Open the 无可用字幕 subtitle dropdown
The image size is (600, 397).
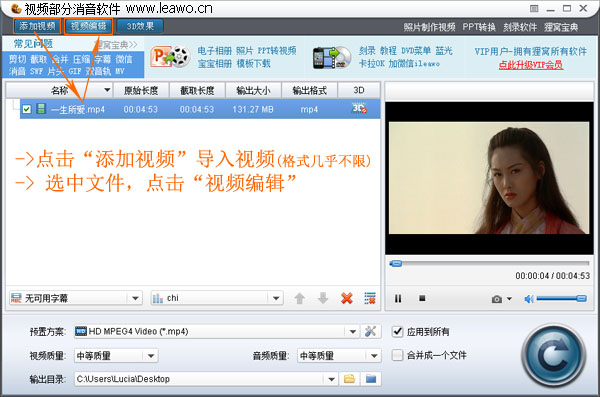coord(76,298)
